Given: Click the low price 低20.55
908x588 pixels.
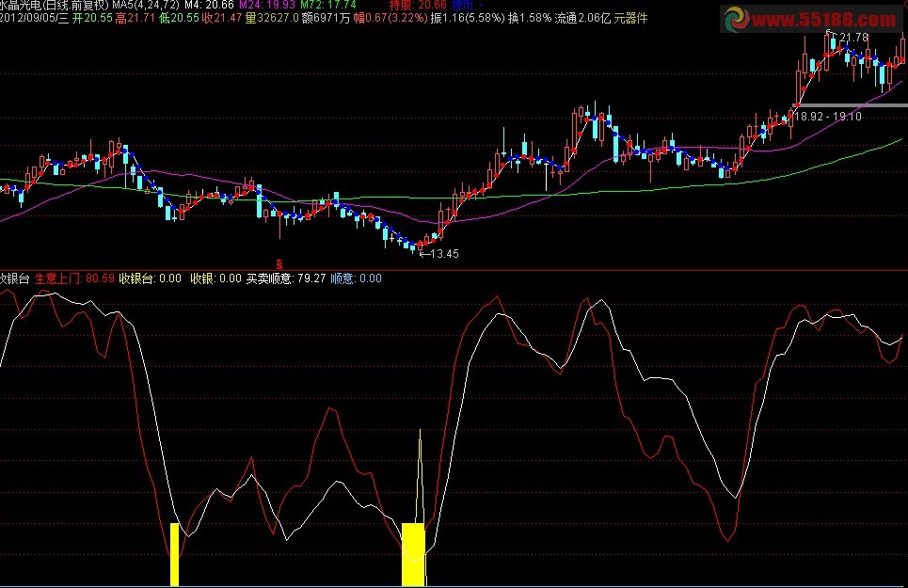Looking at the screenshot, I should coord(179,18).
